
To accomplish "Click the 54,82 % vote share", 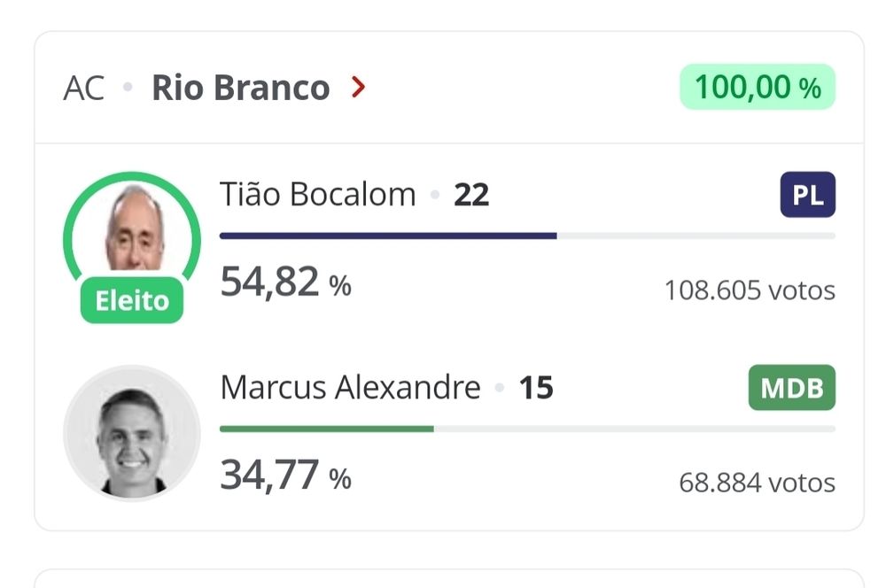I will [x=285, y=282].
